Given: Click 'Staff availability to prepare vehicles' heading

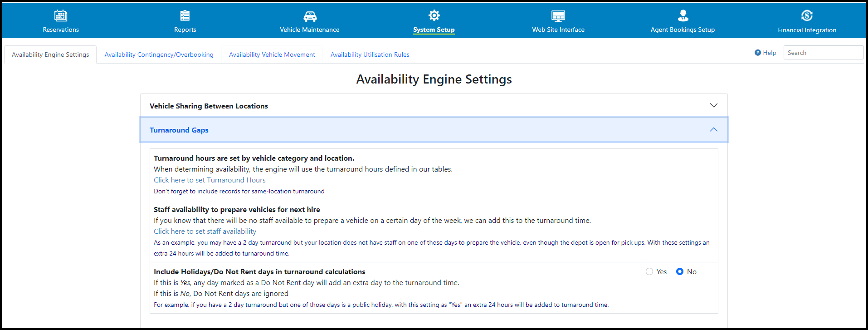Looking at the screenshot, I should click(237, 210).
